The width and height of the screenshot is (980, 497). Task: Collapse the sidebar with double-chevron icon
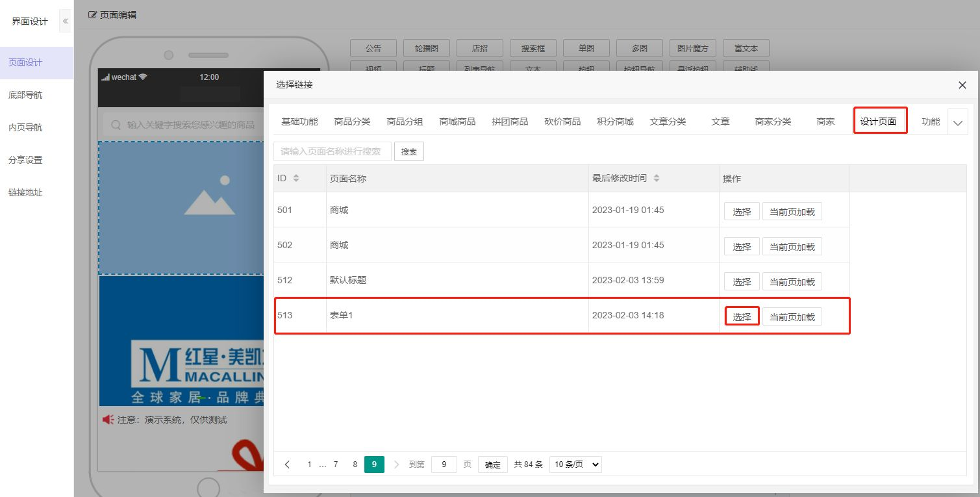65,21
